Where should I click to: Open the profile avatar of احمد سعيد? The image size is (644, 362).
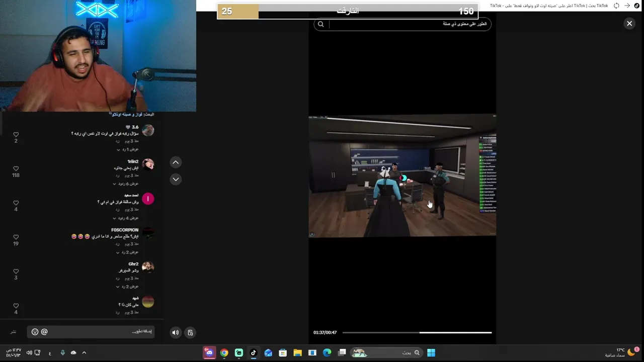pos(148,199)
